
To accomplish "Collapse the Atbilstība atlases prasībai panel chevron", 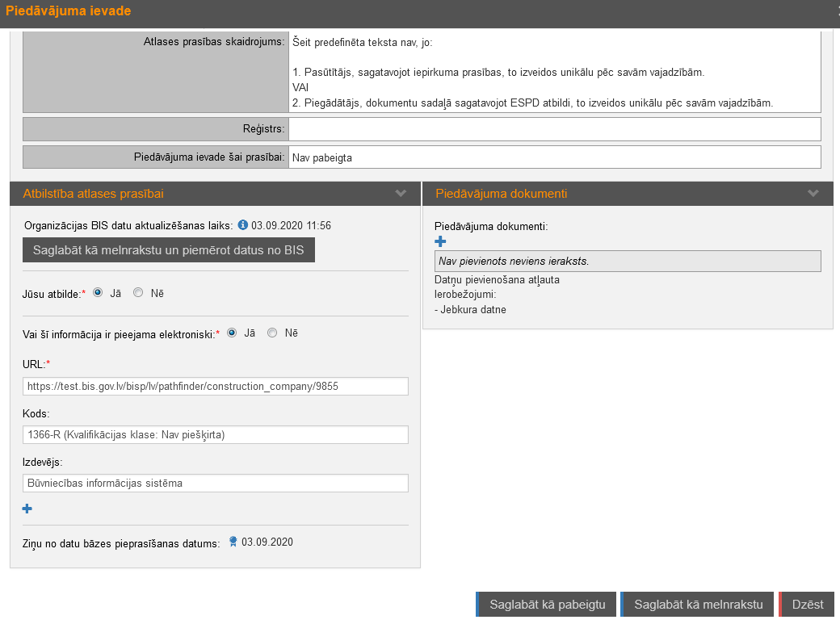I will (x=401, y=194).
